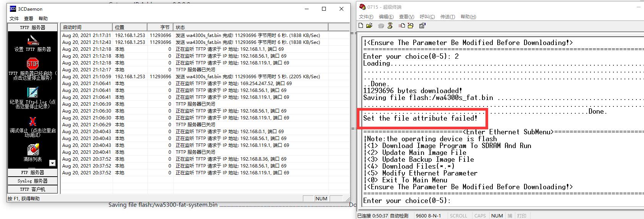The width and height of the screenshot is (644, 219).
Task: Open the 编辑(E) menu in HyperTerminal
Action: pyautogui.click(x=386, y=17)
